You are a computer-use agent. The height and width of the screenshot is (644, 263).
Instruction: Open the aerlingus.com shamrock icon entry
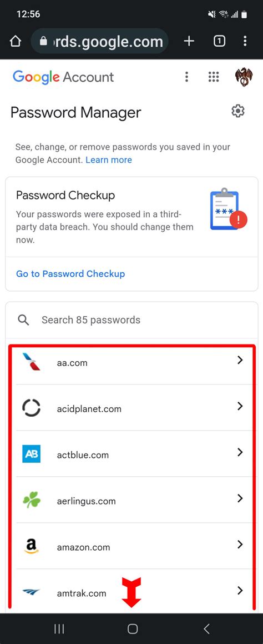pos(31,500)
